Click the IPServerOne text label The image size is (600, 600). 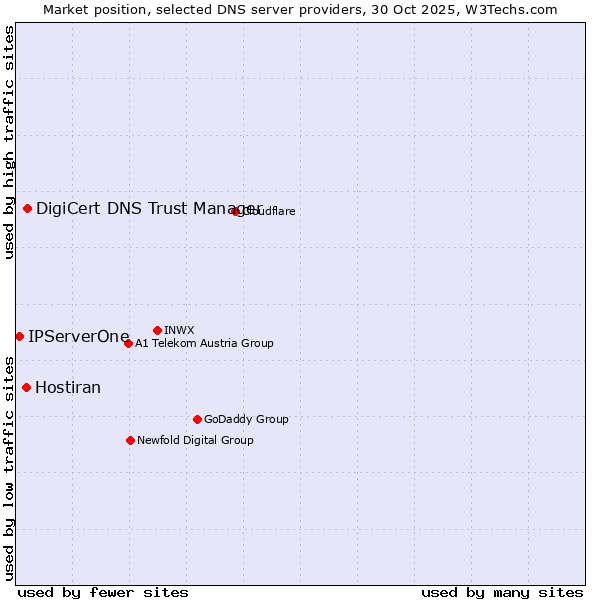[79, 336]
